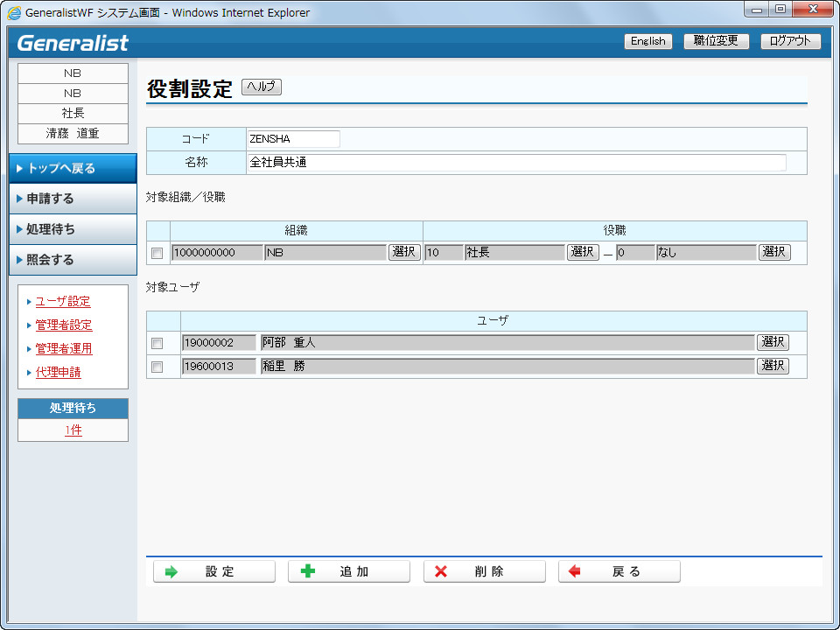This screenshot has width=840, height=630.
Task: Switch language with the English button
Action: coord(647,41)
